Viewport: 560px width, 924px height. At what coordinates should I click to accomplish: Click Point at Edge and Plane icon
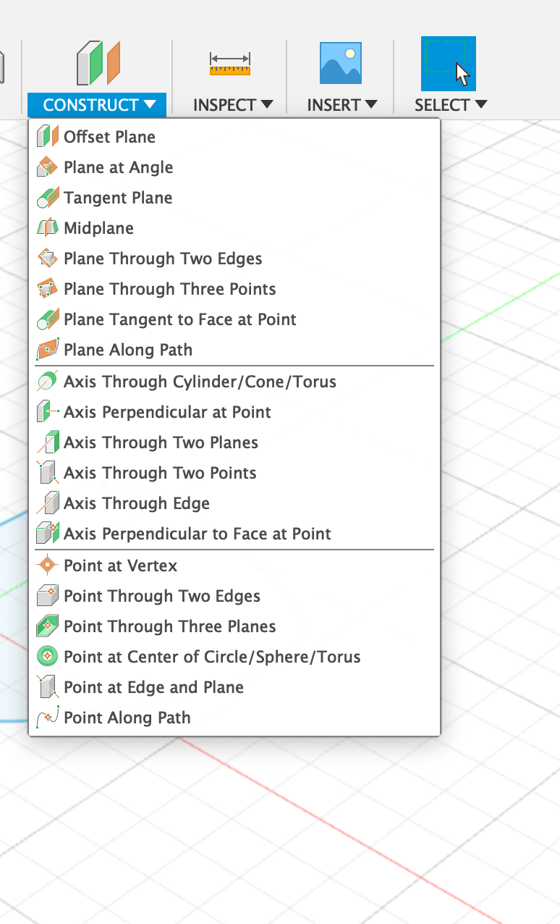(47, 686)
